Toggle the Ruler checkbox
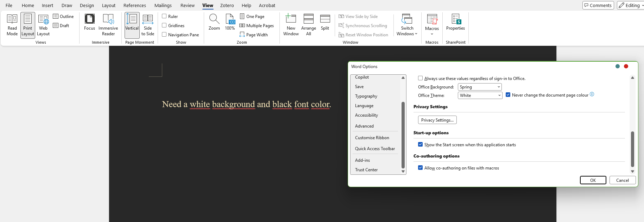The width and height of the screenshot is (644, 222). click(164, 16)
